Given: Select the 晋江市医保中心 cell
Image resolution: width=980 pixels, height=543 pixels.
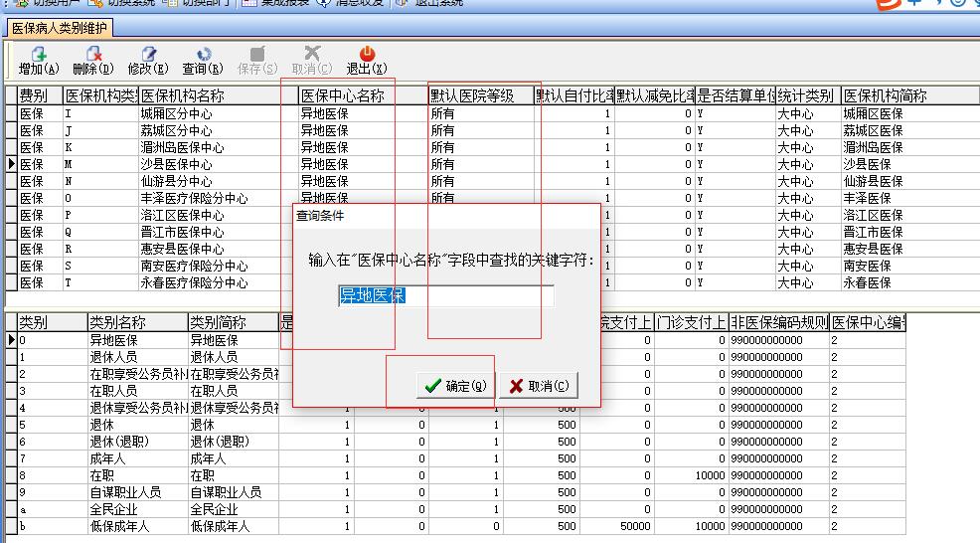Looking at the screenshot, I should [218, 232].
